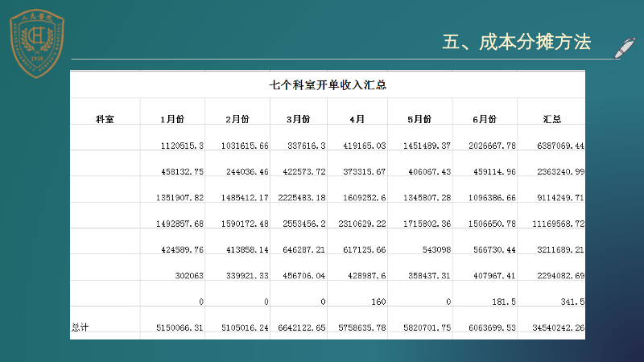This screenshot has width=644, height=362.
Task: Select cell value 413858.14
Action: tap(247, 249)
